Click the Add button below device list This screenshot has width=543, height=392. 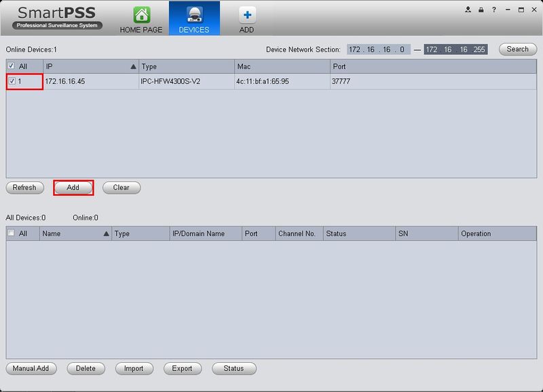click(73, 188)
